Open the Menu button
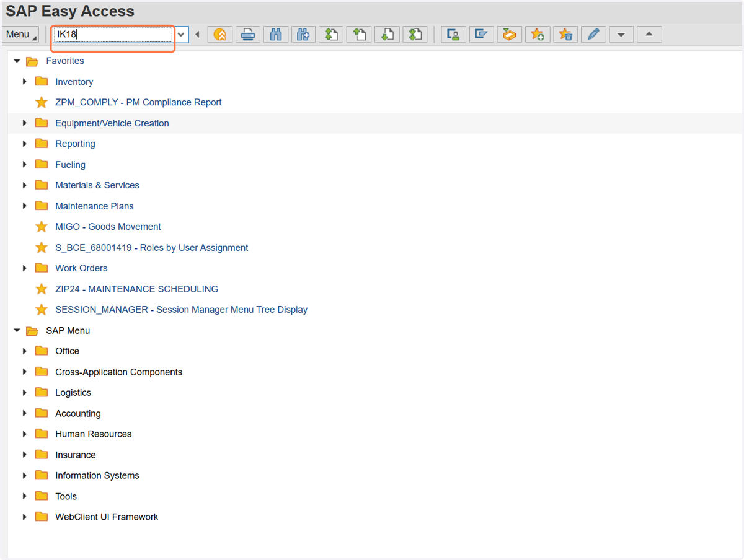Screen dimensions: 744x560 coord(20,35)
